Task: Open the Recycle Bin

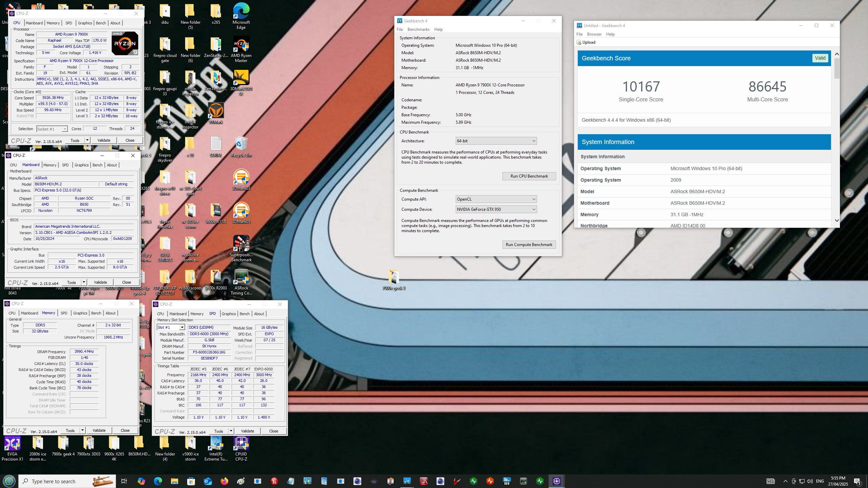Action: (241, 146)
